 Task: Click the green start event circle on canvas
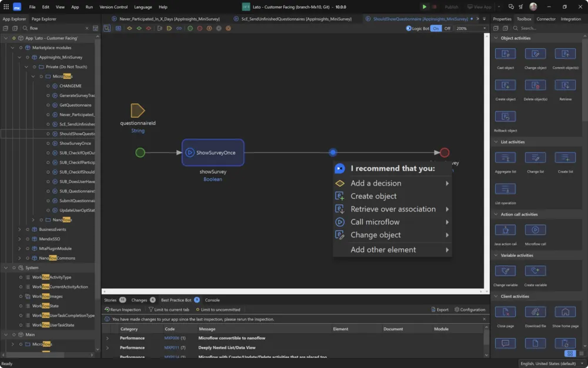point(140,152)
